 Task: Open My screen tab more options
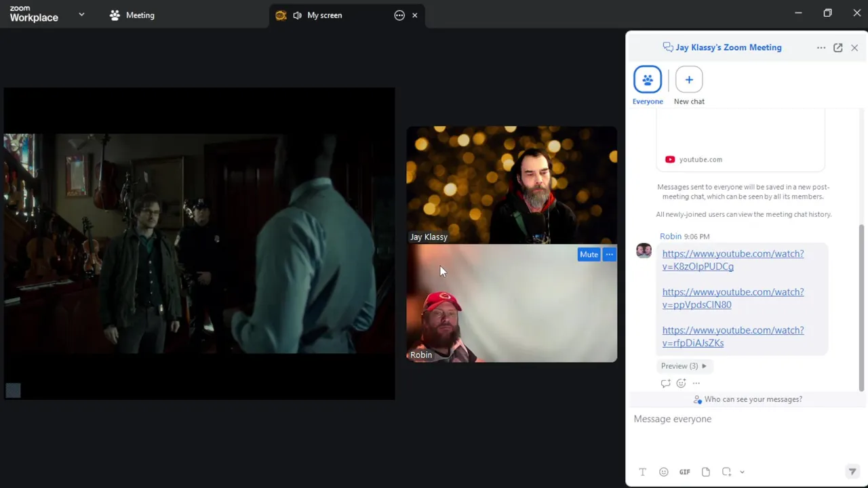point(399,15)
